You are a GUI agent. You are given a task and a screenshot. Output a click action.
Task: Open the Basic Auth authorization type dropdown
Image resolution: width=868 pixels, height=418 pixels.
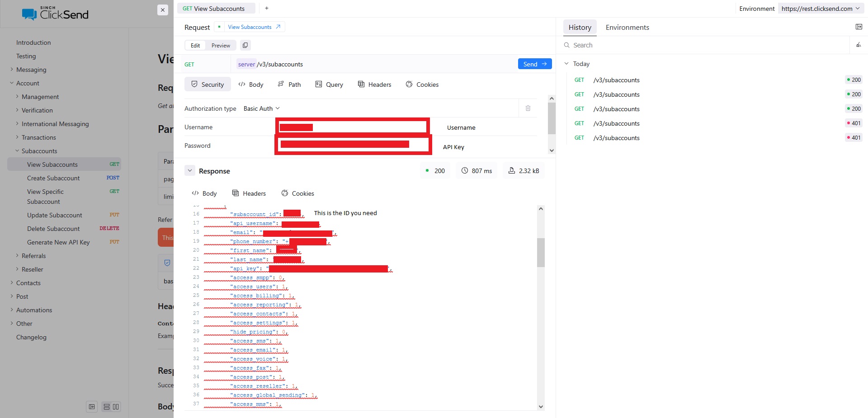[x=261, y=108]
